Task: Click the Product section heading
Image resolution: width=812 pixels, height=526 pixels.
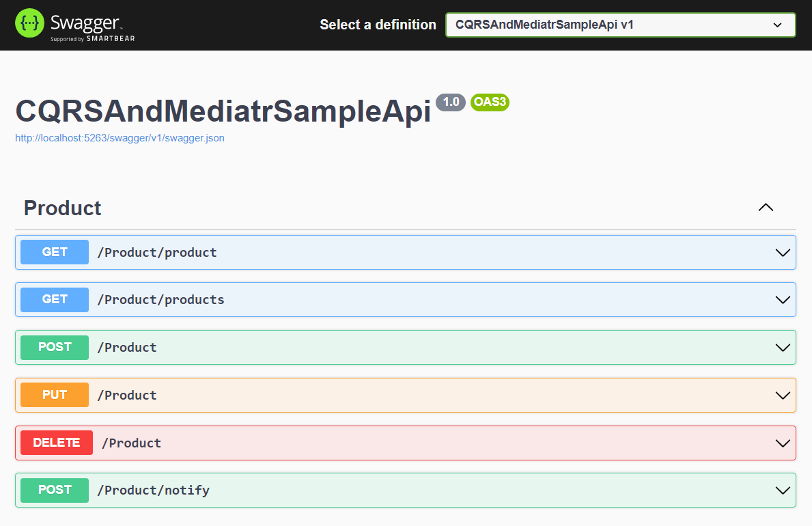Action: tap(62, 208)
